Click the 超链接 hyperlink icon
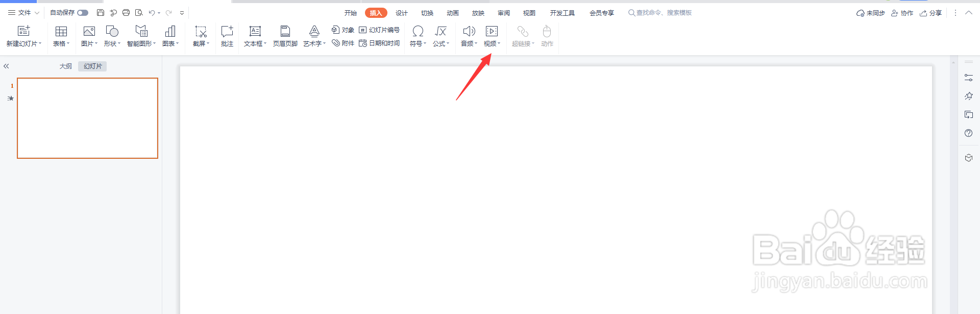This screenshot has width=980, height=314. tap(523, 31)
